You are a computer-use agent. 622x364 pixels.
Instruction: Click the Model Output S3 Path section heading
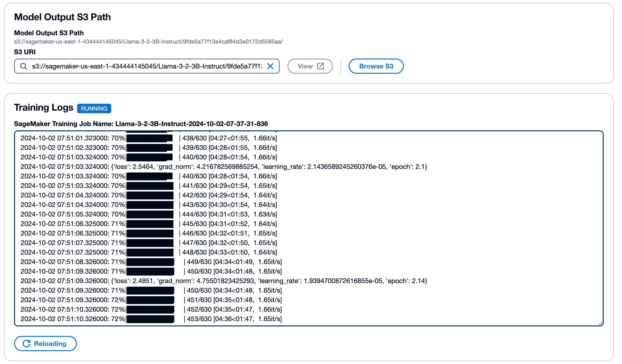pyautogui.click(x=63, y=17)
